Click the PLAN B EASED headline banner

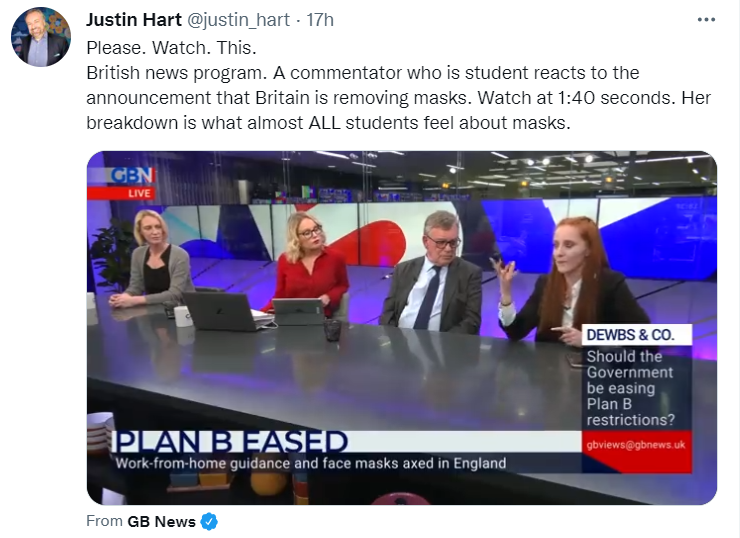pyautogui.click(x=231, y=442)
